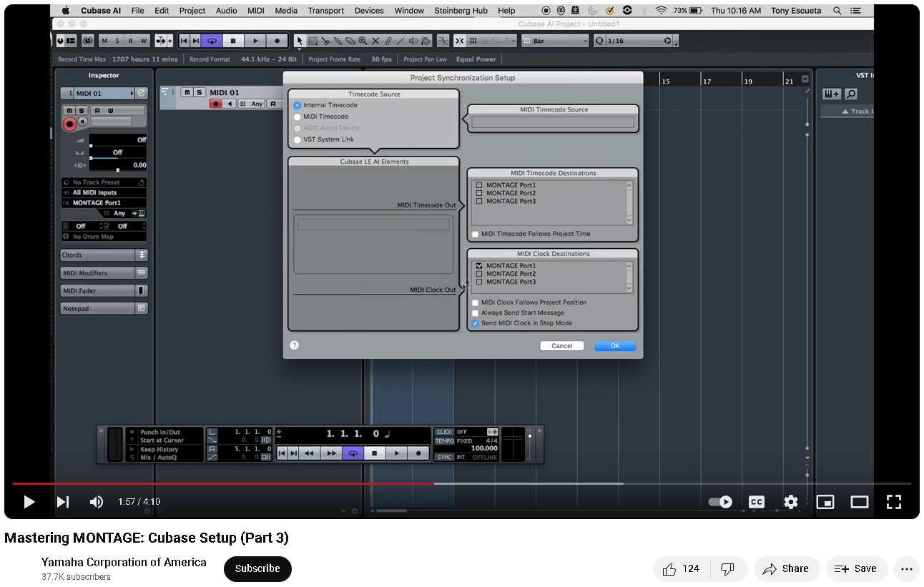
Task: Open the Notepad section icon in Inspector
Action: coord(142,309)
